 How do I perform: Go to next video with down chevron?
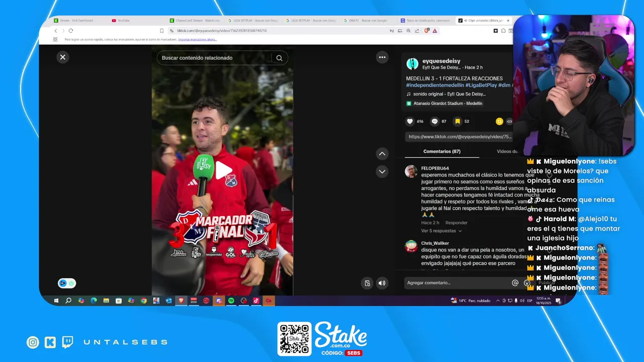[382, 171]
